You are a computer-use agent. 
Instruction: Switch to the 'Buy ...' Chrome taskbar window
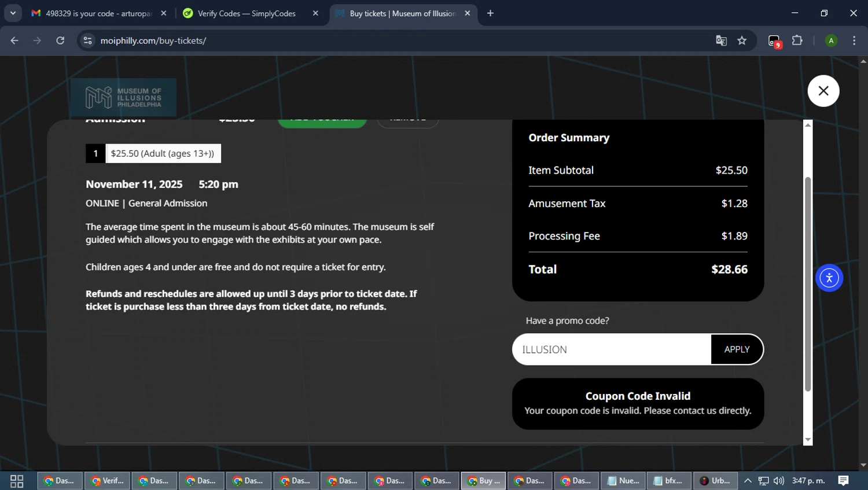484,481
